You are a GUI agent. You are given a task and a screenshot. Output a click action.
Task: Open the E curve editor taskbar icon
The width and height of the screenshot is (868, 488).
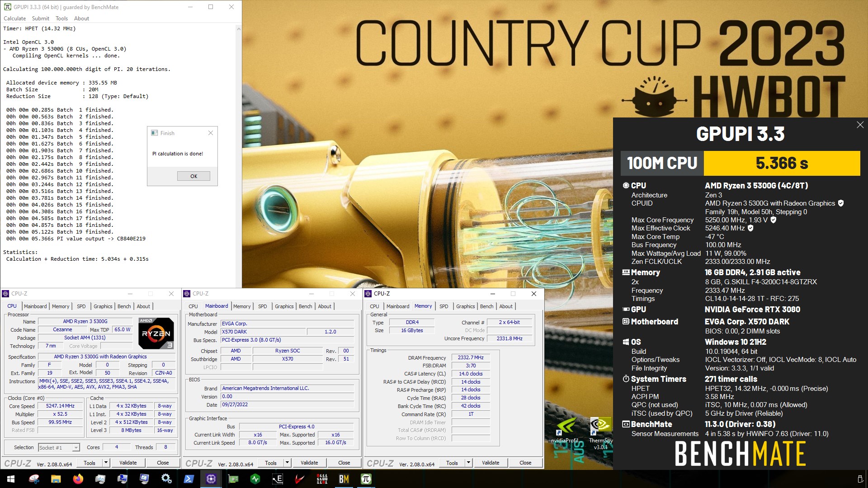pyautogui.click(x=278, y=479)
